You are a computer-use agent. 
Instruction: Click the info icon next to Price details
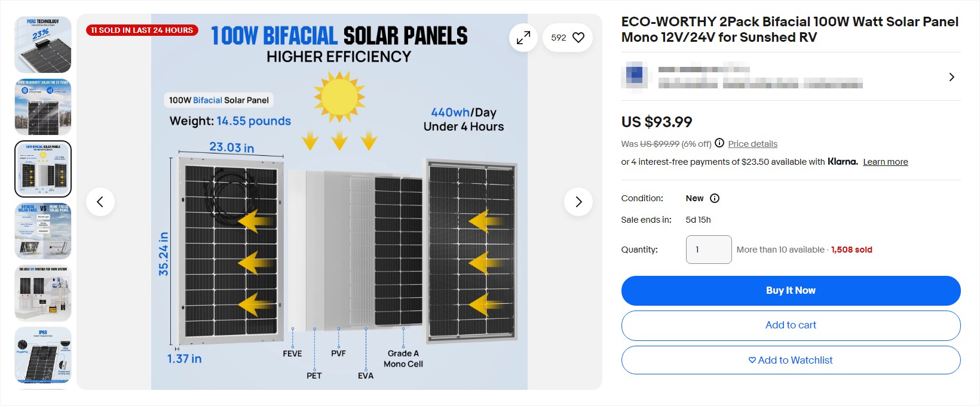click(720, 143)
